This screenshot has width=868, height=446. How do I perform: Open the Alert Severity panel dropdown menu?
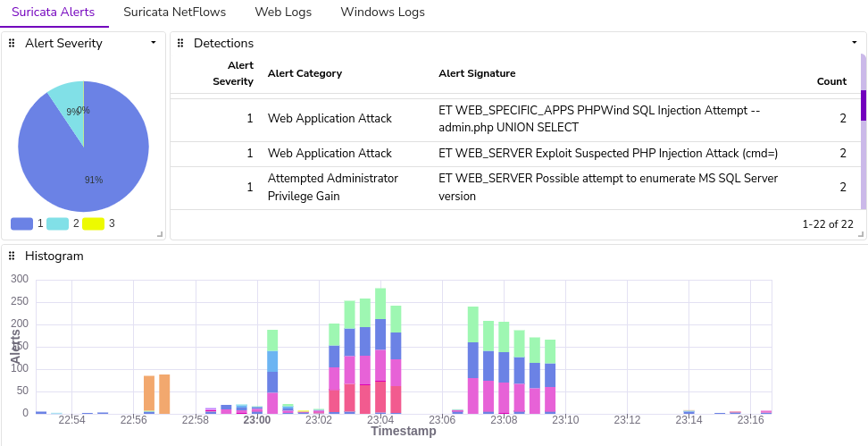pyautogui.click(x=154, y=43)
